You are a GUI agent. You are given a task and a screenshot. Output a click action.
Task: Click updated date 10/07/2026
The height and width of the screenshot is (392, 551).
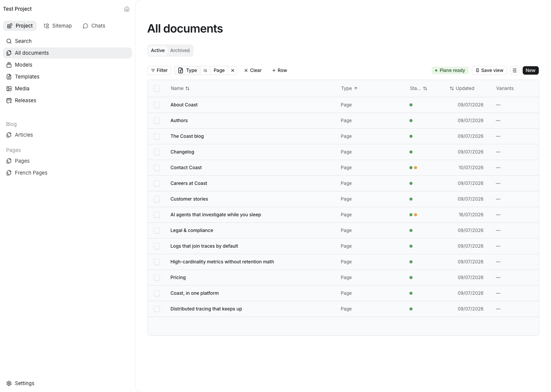[x=471, y=168]
